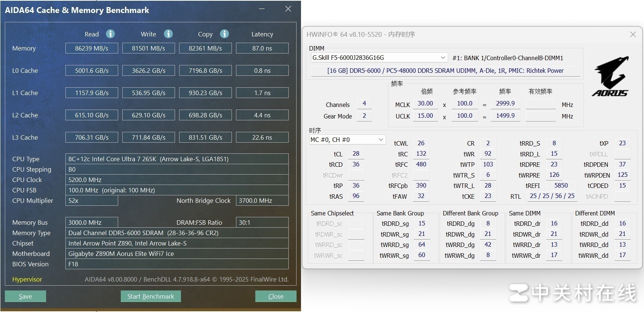The height and width of the screenshot is (312, 644).
Task: Click tRDRD_sg value 15
Action: pos(422,224)
